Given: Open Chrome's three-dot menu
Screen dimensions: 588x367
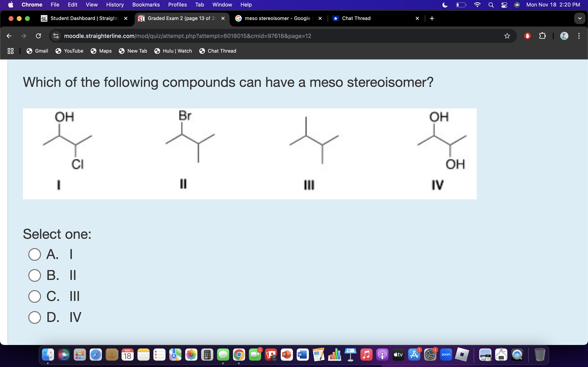Looking at the screenshot, I should [579, 36].
